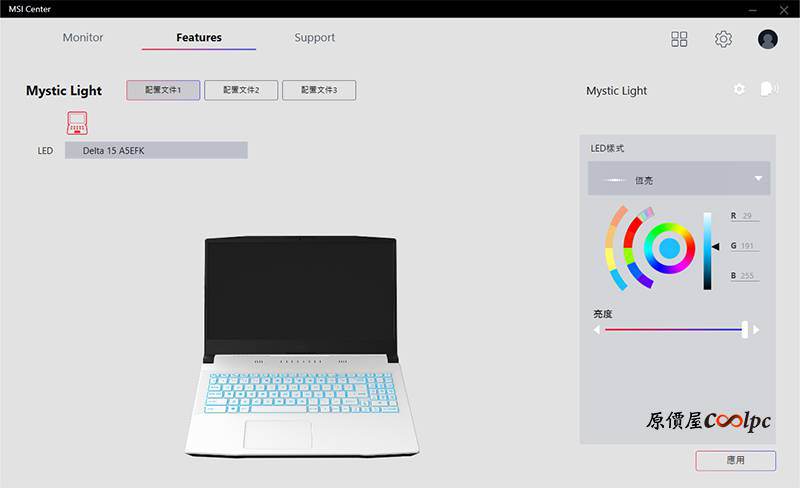Select profile button 配置文件1
Viewport: 800px width, 488px height.
pos(163,90)
